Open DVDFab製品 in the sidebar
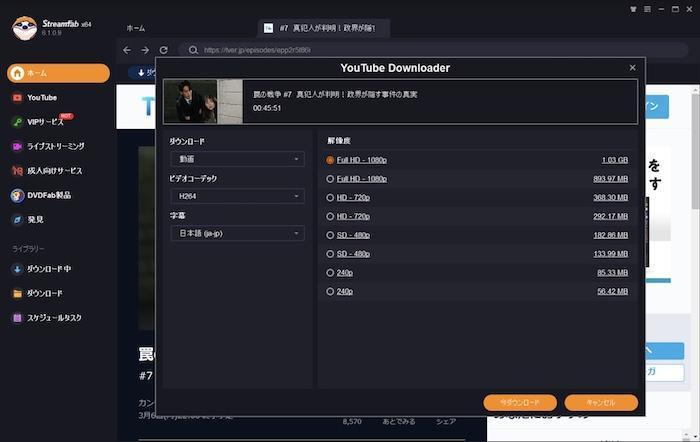Screen dimensions: 700x442 pos(41,195)
